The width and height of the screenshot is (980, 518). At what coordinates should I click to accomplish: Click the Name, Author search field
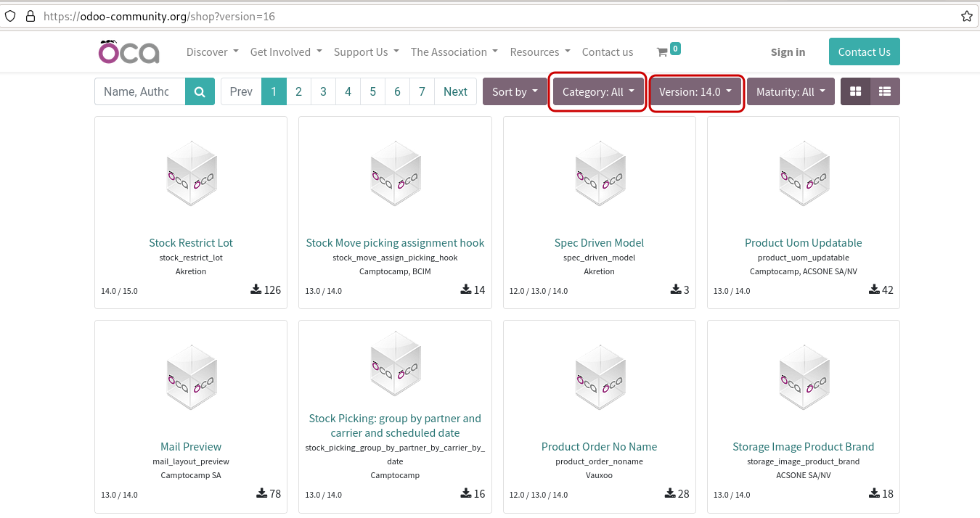[x=139, y=91]
